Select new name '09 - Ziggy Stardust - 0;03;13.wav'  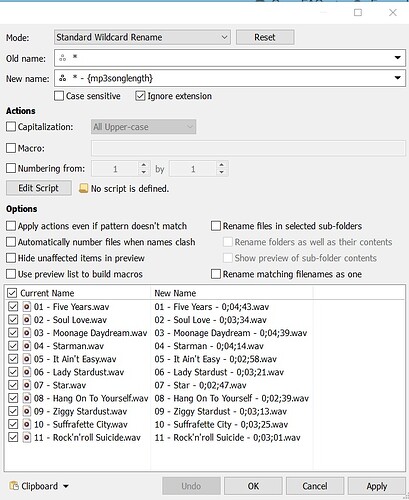click(x=220, y=411)
